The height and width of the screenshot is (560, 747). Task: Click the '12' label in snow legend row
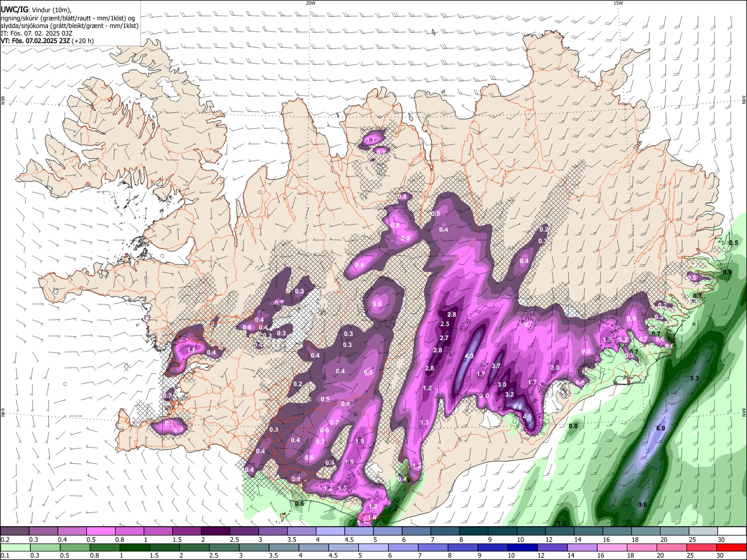[x=550, y=540]
